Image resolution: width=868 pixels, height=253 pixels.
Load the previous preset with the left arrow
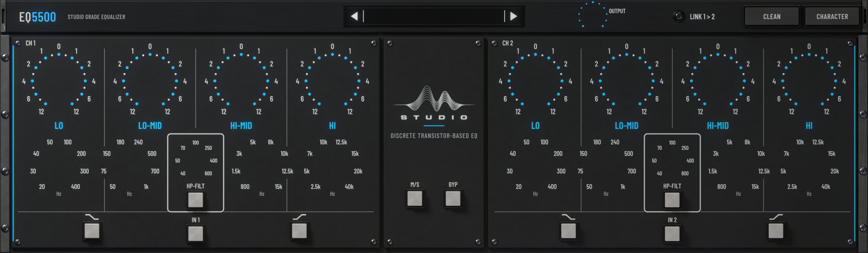354,16
